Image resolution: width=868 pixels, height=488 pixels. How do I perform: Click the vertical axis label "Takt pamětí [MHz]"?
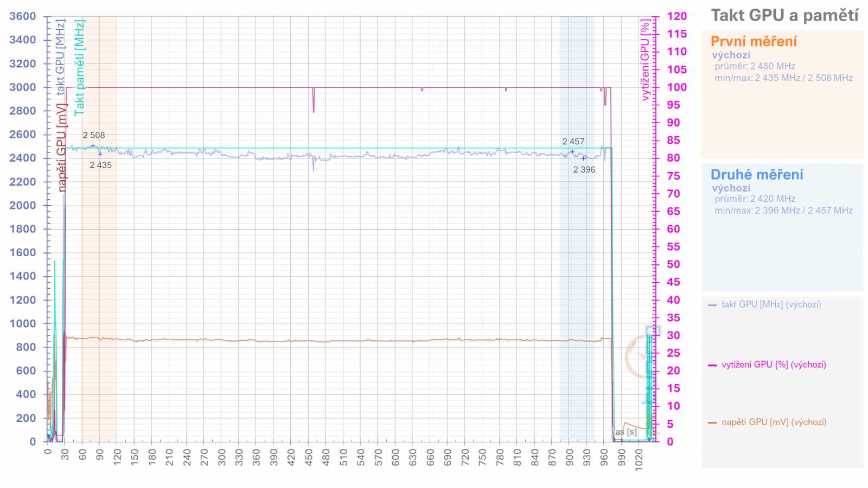tap(79, 67)
